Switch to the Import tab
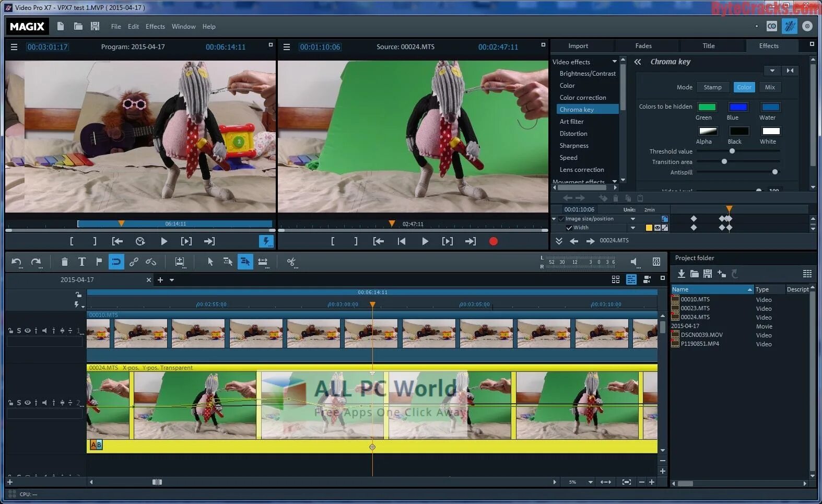The width and height of the screenshot is (822, 504). (x=578, y=46)
